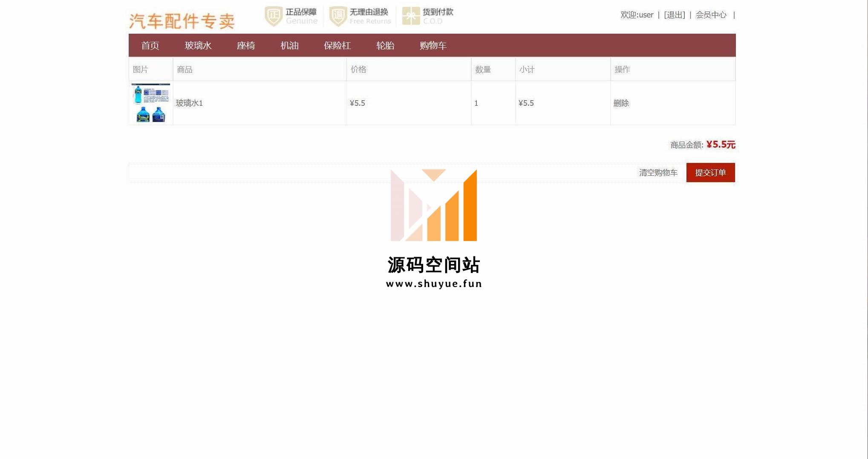Click the ¥5.5 value under 小计
Screen dimensions: 868x459
[x=526, y=103]
